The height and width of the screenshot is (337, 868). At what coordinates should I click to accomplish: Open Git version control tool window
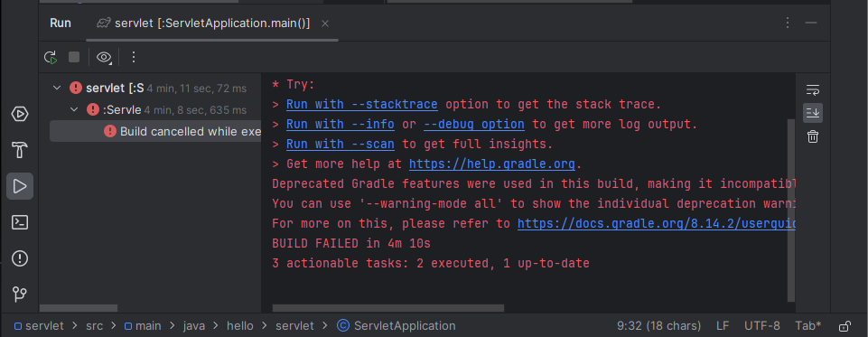20,295
